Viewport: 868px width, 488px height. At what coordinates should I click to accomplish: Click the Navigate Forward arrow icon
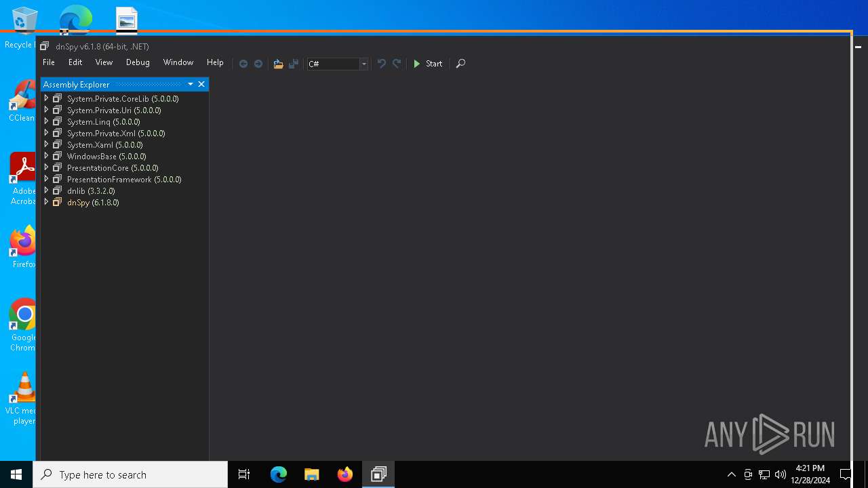point(258,64)
